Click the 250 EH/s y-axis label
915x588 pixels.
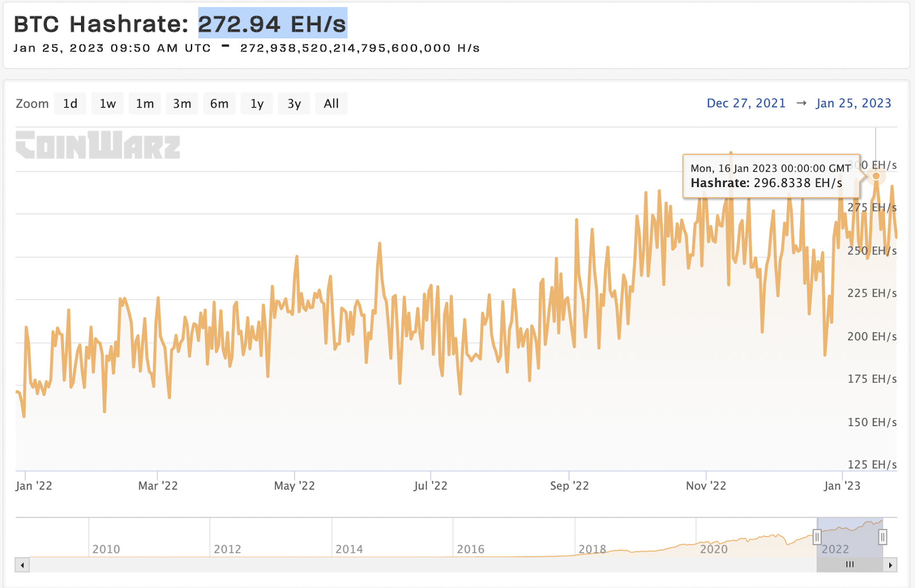point(872,251)
